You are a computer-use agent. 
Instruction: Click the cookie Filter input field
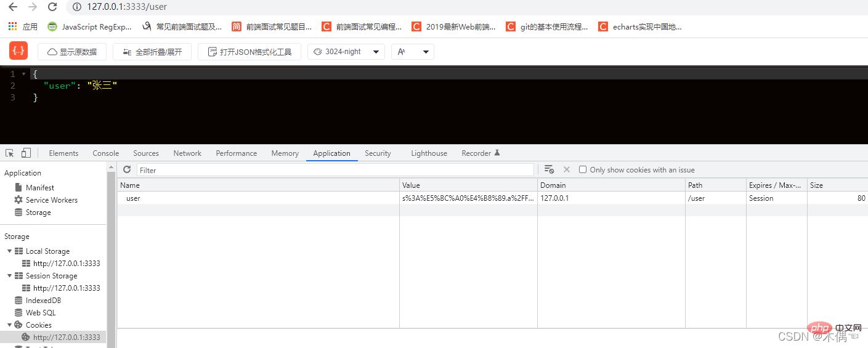[x=335, y=170]
